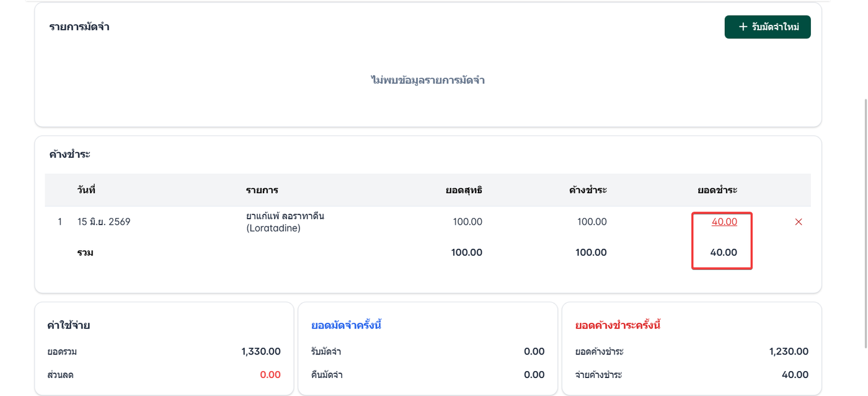Screen dimensions: 868x396
Task: Remove the Loratadine row with red X
Action: point(799,222)
